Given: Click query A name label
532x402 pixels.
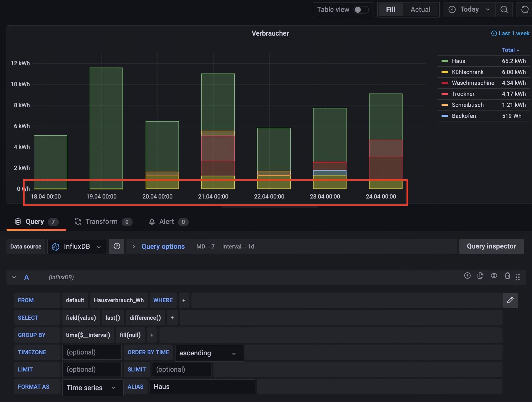Looking at the screenshot, I should pyautogui.click(x=27, y=277).
